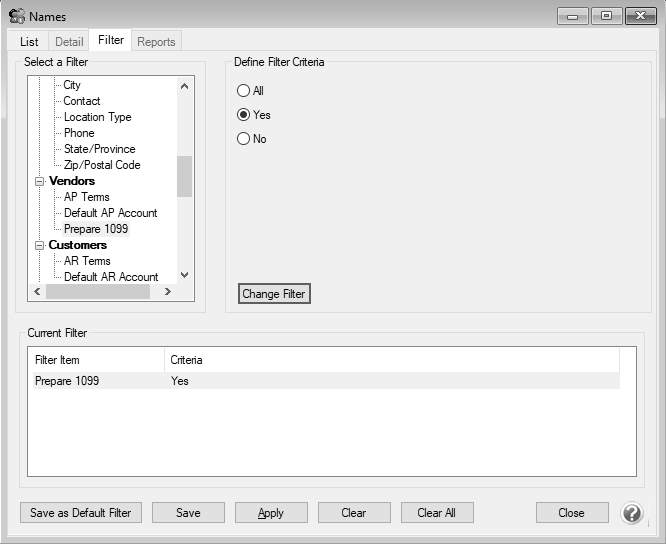Click the help question mark icon
666x544 pixels.
coord(631,513)
